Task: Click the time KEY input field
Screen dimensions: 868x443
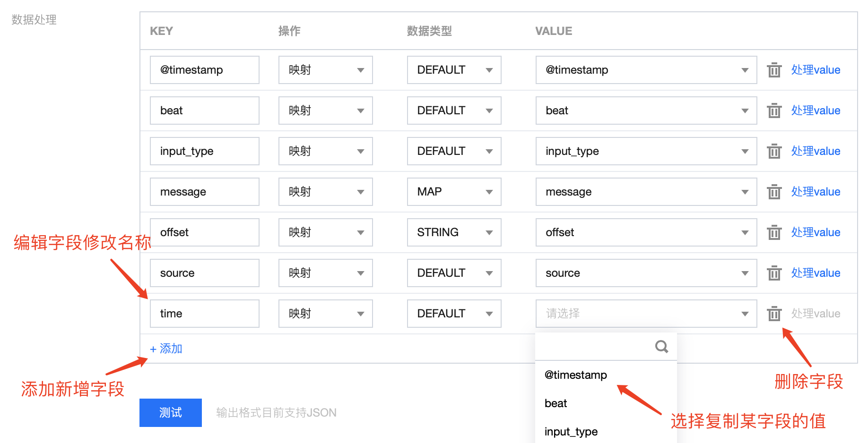Action: [x=204, y=314]
